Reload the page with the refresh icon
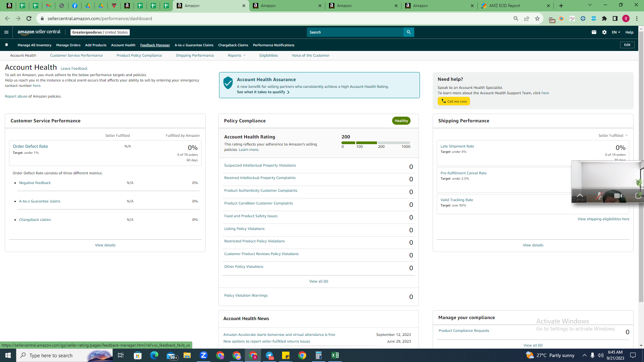The height and width of the screenshot is (362, 644). click(x=29, y=18)
